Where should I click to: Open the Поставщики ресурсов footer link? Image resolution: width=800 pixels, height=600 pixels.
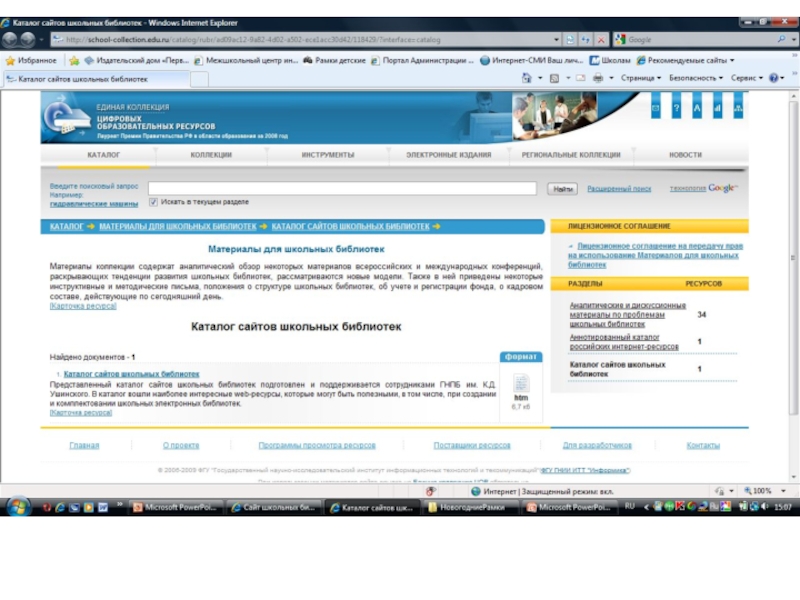pos(472,445)
